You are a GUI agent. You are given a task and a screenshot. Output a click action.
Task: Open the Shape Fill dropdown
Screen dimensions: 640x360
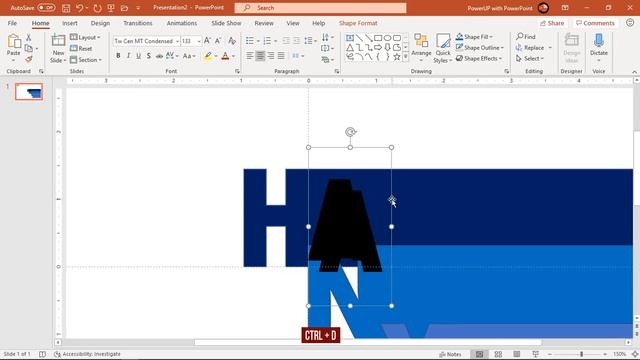[474, 37]
